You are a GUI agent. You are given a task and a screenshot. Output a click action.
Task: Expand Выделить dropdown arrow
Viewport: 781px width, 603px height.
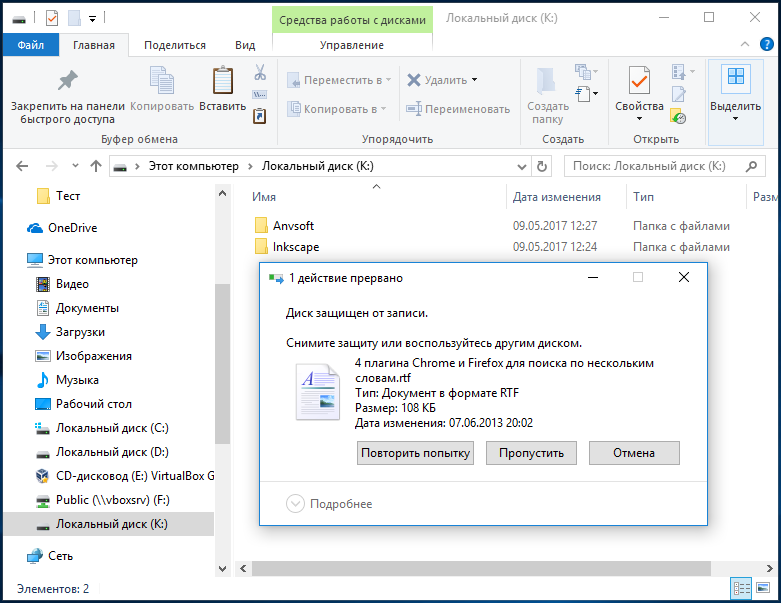click(x=735, y=119)
